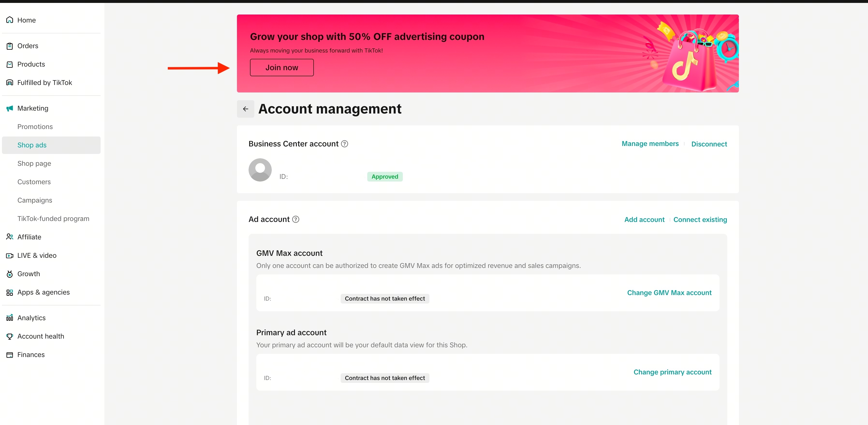The height and width of the screenshot is (425, 868).
Task: Click the Primary ad account heading
Action: tap(291, 333)
